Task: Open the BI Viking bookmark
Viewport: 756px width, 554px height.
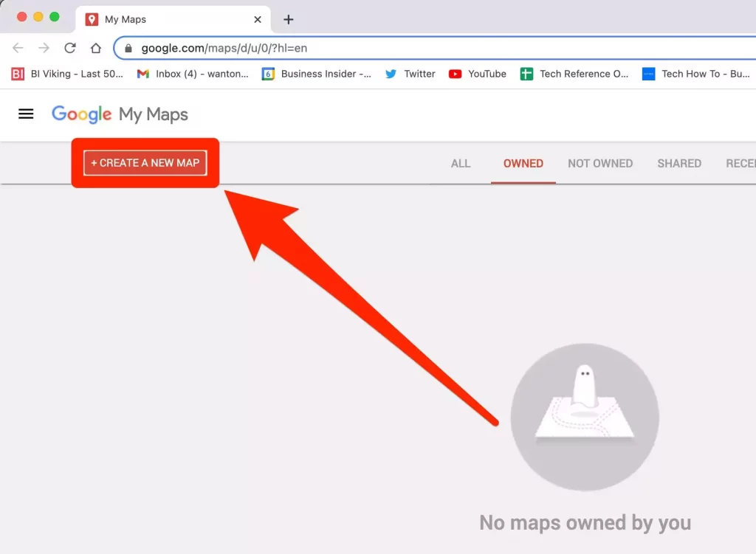Action: [68, 74]
